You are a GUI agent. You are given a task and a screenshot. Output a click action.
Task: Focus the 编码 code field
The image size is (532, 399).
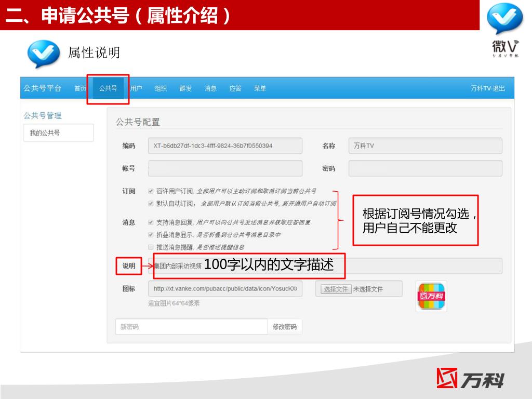pyautogui.click(x=225, y=146)
